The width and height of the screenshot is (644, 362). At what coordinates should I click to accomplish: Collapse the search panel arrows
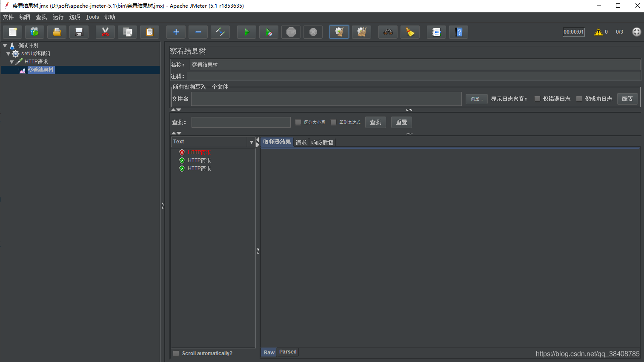pyautogui.click(x=176, y=133)
